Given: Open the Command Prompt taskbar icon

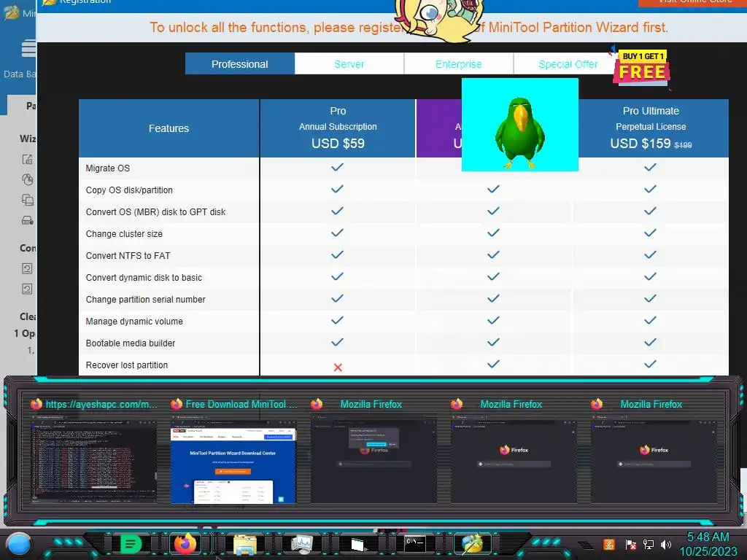Looking at the screenshot, I should (414, 543).
